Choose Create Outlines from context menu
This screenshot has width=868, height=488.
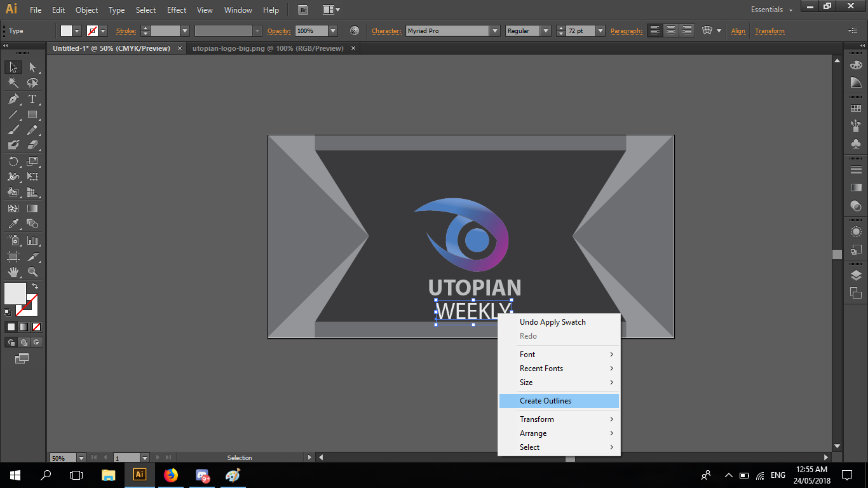click(559, 401)
